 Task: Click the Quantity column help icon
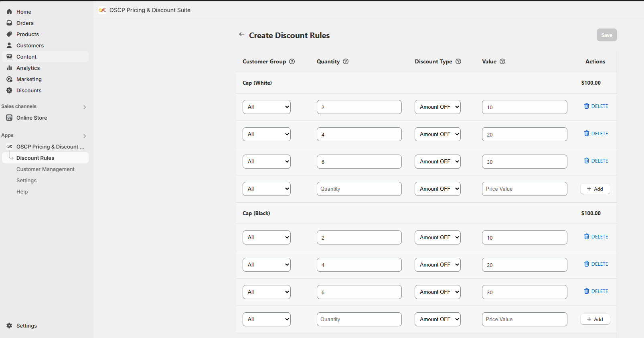[x=346, y=61]
